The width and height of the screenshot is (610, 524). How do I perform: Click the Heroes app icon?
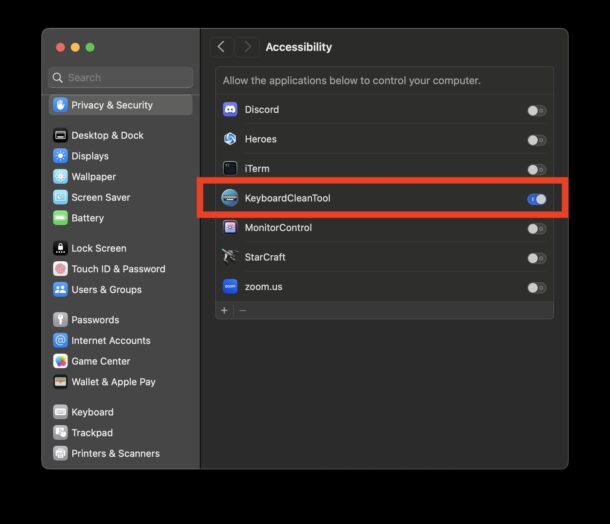(x=230, y=139)
